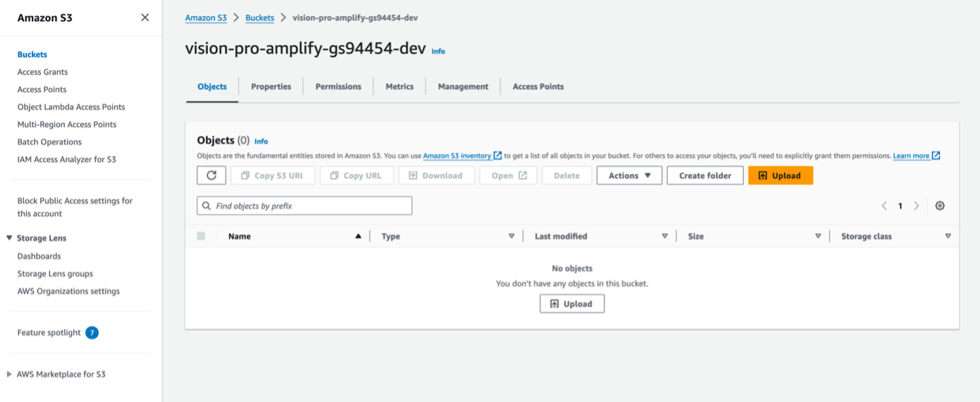Go to previous page arrow

click(884, 206)
